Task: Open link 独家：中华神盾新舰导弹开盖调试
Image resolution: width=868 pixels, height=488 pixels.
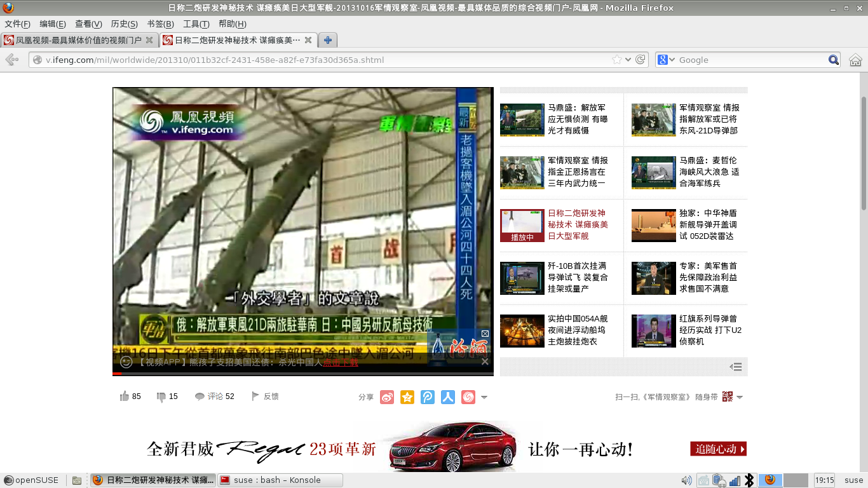Action: click(x=709, y=224)
